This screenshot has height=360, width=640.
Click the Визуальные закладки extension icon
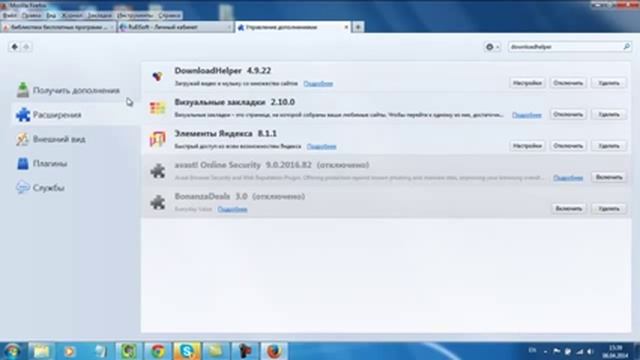(x=158, y=108)
